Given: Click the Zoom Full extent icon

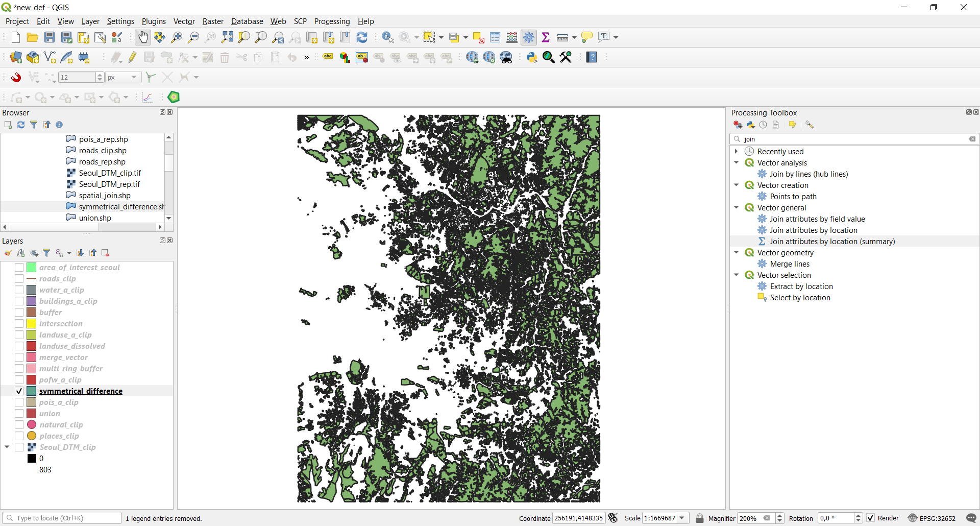Looking at the screenshot, I should point(228,37).
